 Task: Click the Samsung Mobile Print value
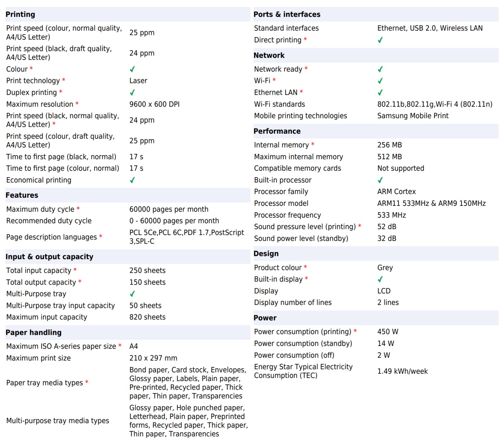[413, 116]
